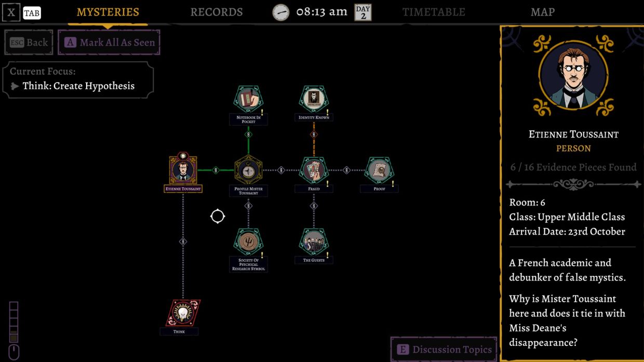
Task: Select The Guests group node
Action: tap(314, 242)
